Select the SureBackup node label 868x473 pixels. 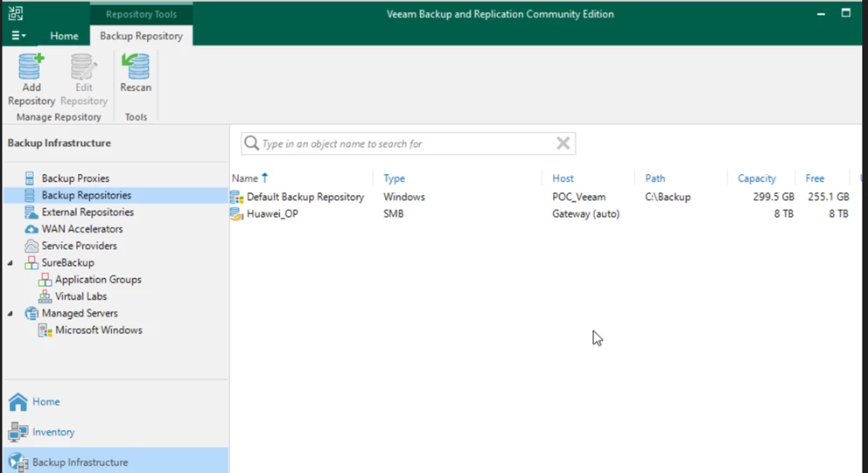(67, 263)
